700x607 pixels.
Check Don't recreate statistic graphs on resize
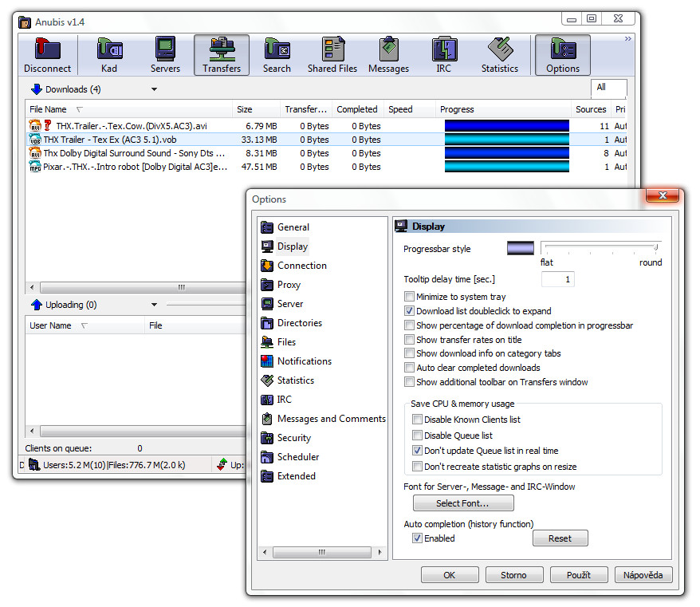417,467
